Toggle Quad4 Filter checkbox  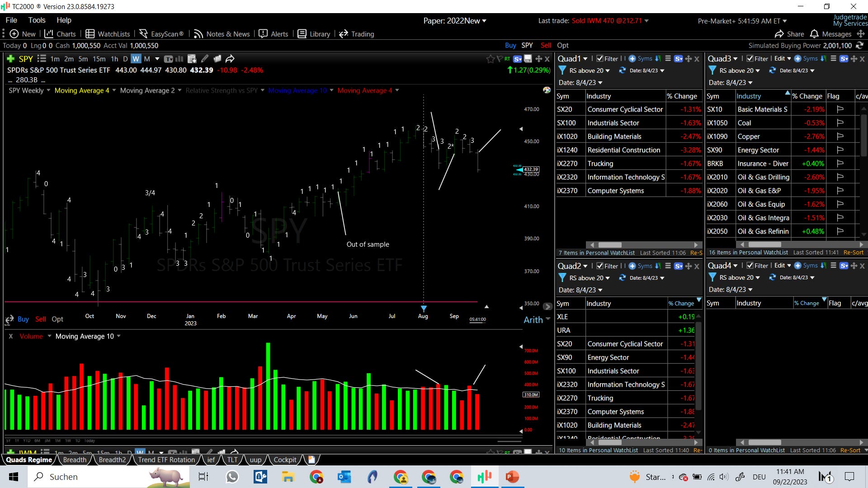coord(750,266)
